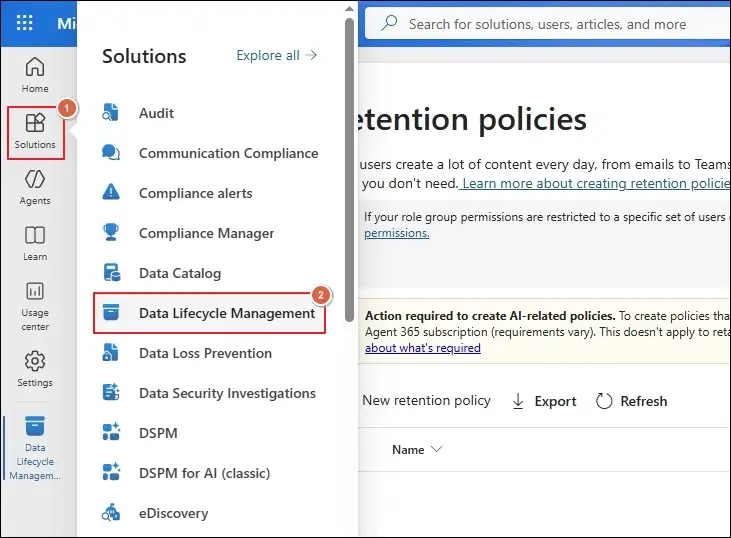Viewport: 731px width, 538px height.
Task: Click the Audit solution icon
Action: click(x=110, y=113)
